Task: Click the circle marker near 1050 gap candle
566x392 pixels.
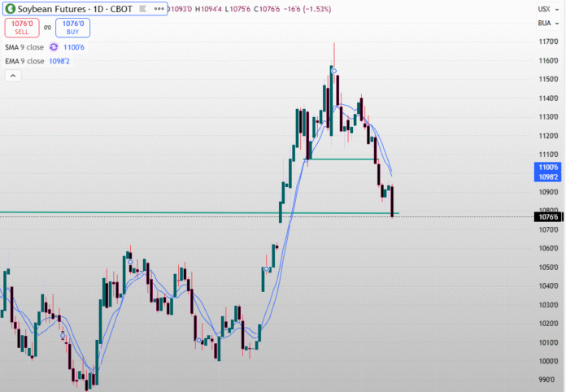Action: point(267,269)
